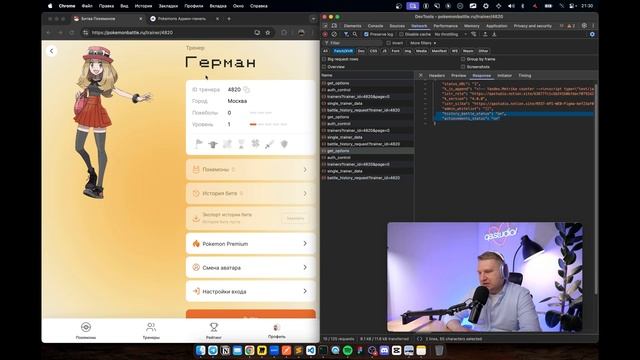Open the Рейтинг trophy tab in bottom navigation
Image resolution: width=640 pixels, height=360 pixels.
tap(214, 331)
